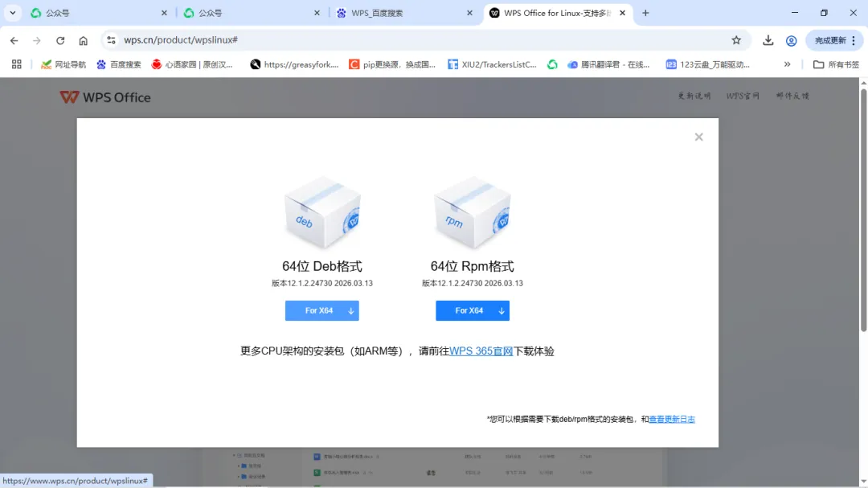Close the second 公众号 tab
Image resolution: width=868 pixels, height=488 pixels.
click(x=317, y=13)
